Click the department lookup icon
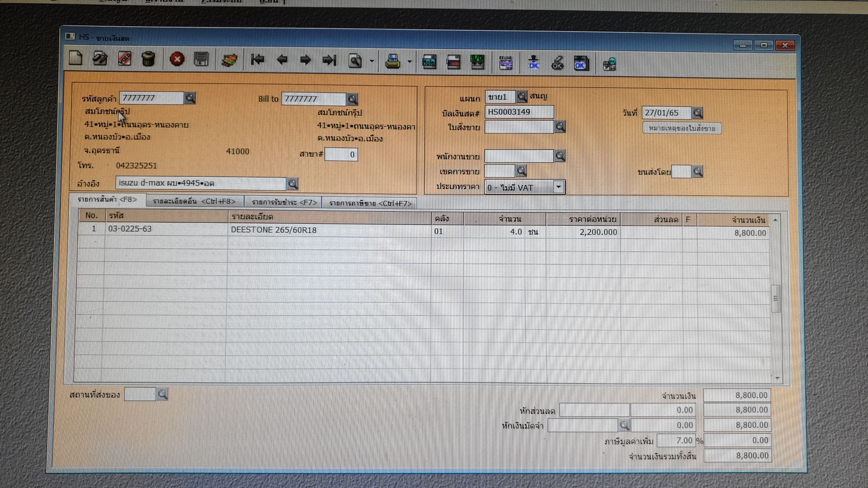The width and height of the screenshot is (868, 488). [x=522, y=97]
